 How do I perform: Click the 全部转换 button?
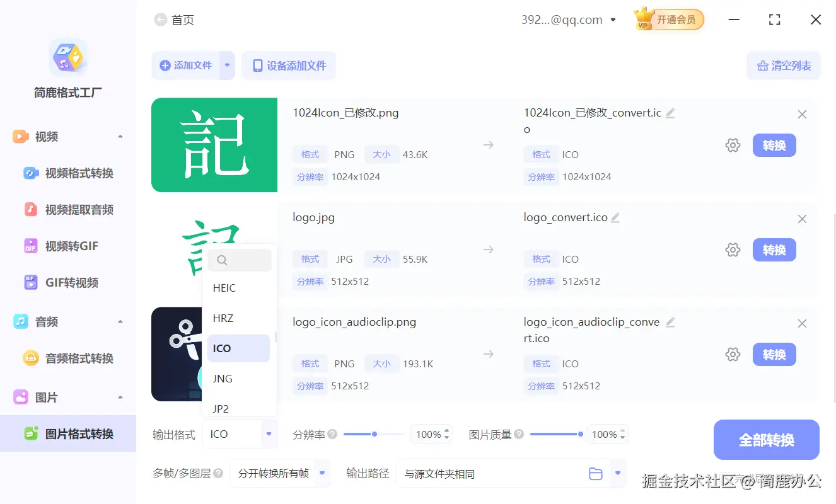pos(766,440)
